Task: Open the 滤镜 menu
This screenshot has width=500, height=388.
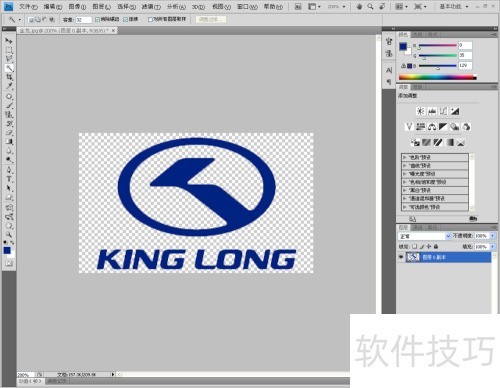Action: click(151, 6)
